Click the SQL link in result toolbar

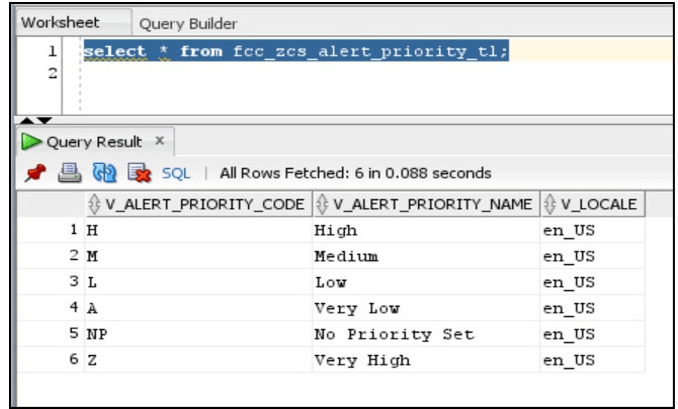click(176, 173)
